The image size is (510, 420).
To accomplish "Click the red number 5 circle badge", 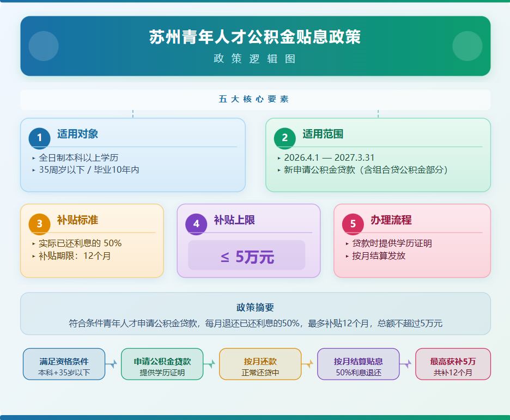I will click(x=353, y=224).
